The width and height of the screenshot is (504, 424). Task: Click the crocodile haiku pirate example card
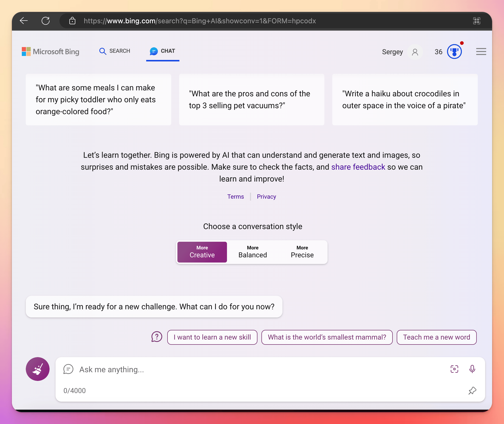tap(405, 100)
